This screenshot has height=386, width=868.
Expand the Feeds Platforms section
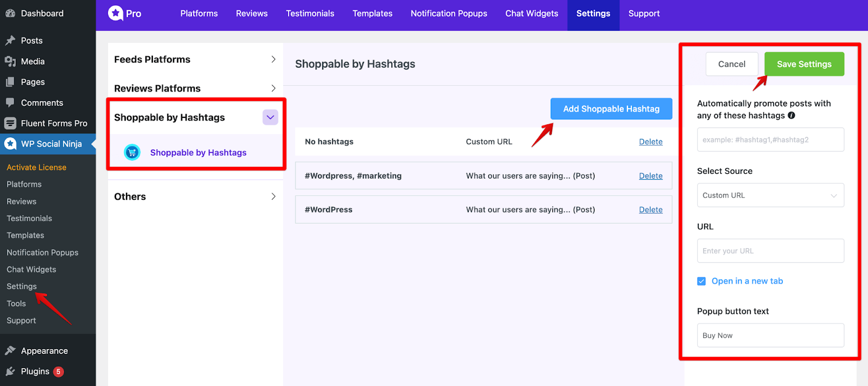click(x=273, y=59)
